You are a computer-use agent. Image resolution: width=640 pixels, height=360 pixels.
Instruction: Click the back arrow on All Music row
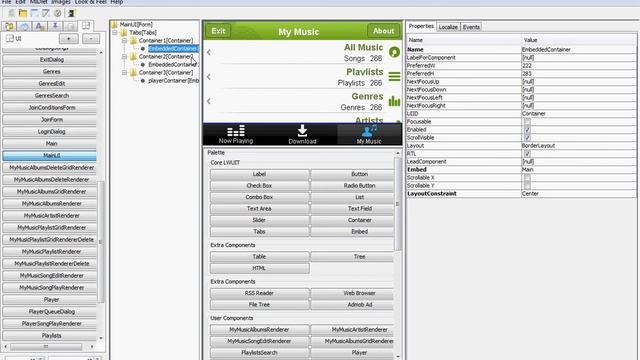[209, 52]
